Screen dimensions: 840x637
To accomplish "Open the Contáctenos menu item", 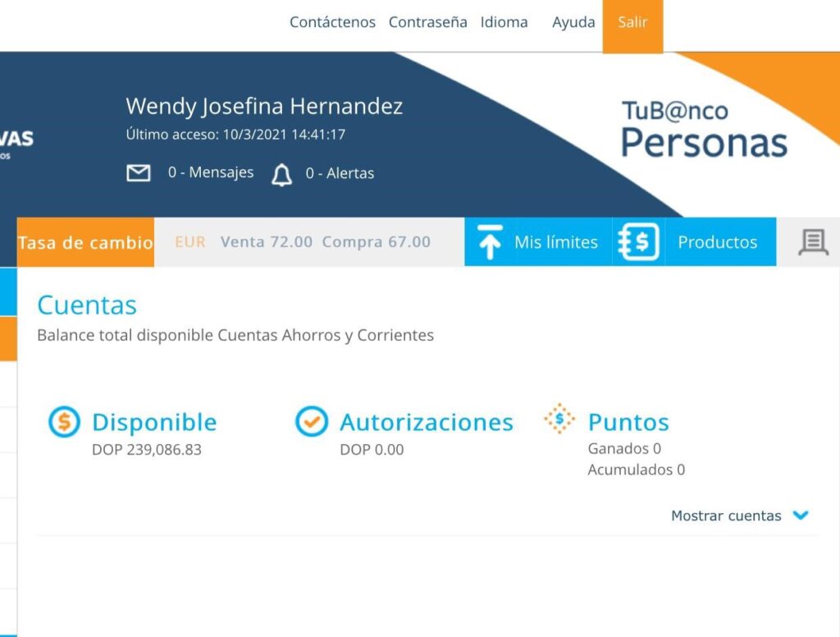I will tap(332, 22).
